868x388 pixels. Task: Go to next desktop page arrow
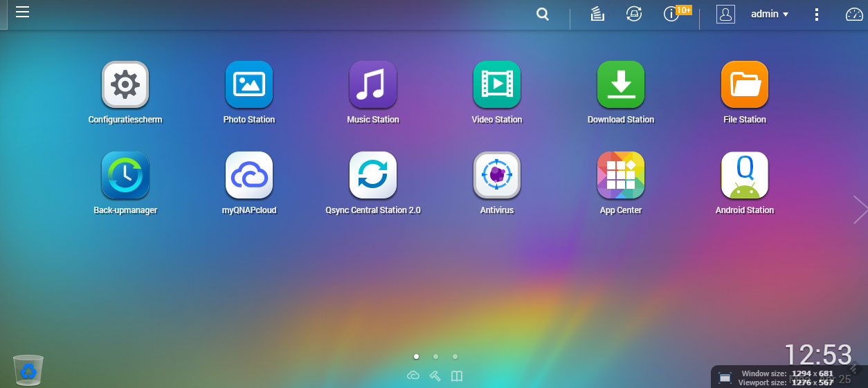click(x=860, y=210)
